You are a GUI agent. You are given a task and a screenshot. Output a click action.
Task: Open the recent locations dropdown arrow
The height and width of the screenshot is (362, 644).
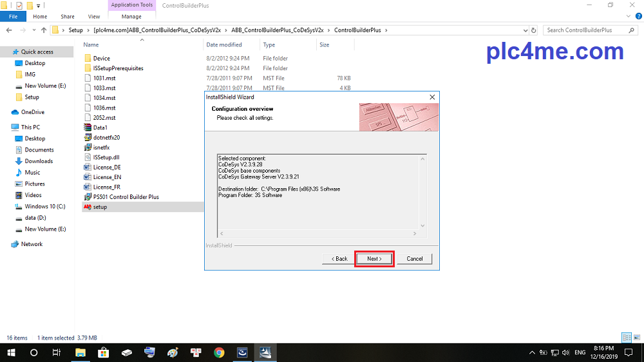[x=34, y=30]
